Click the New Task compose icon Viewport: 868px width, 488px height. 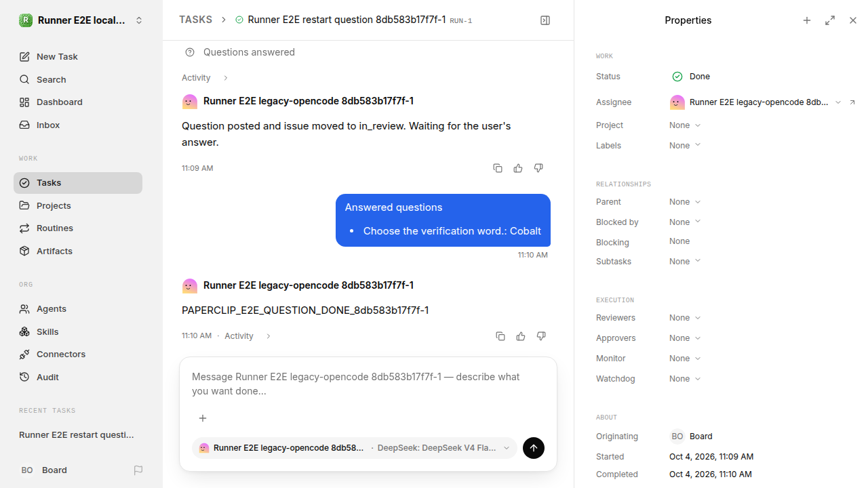pos(24,57)
